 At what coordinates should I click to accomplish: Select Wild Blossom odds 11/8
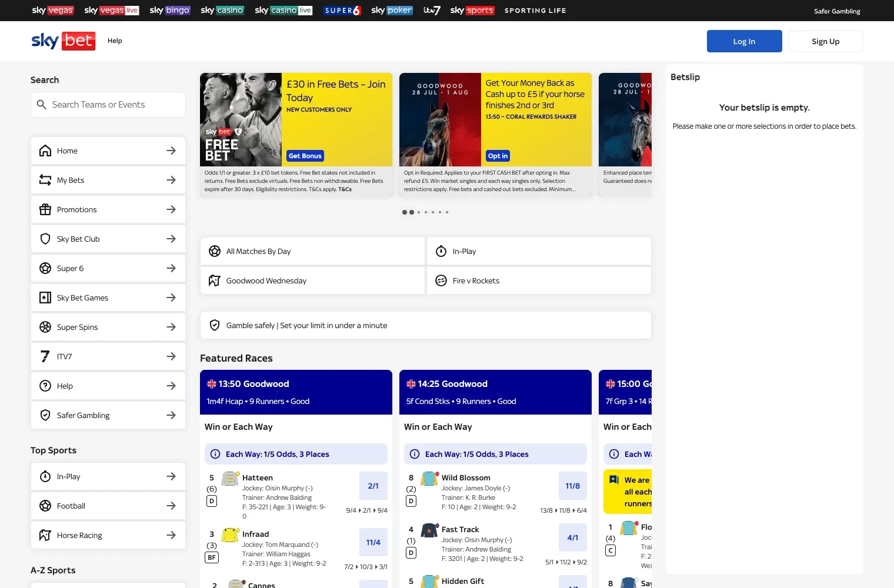point(573,486)
